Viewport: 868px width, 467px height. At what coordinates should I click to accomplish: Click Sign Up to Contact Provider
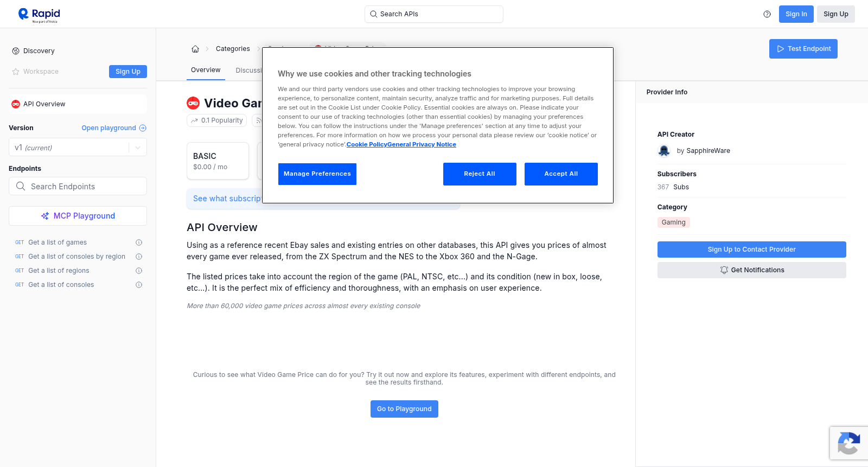(x=752, y=250)
